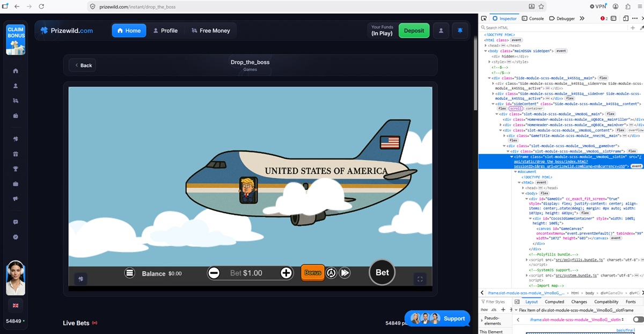Click the Prizewild.com logo
The height and width of the screenshot is (334, 644).
67,31
